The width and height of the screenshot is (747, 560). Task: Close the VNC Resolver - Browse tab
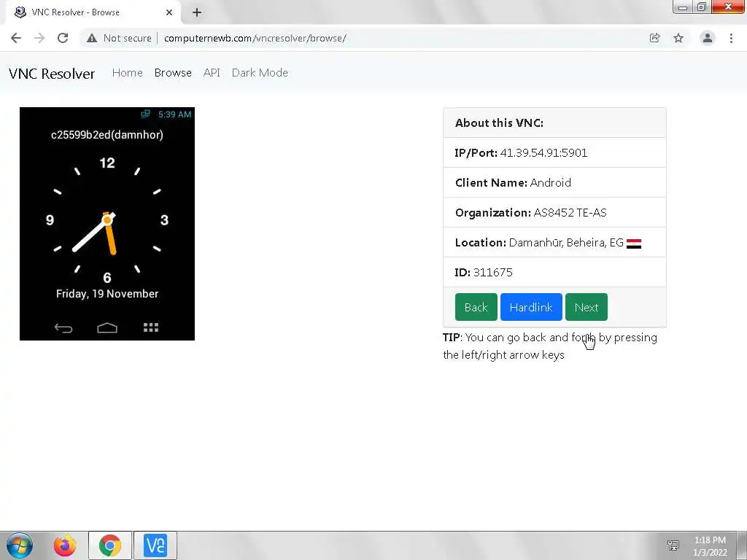tap(169, 12)
